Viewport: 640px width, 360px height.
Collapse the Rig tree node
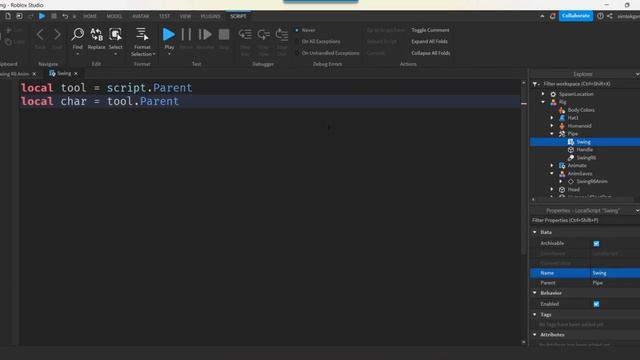tap(543, 102)
